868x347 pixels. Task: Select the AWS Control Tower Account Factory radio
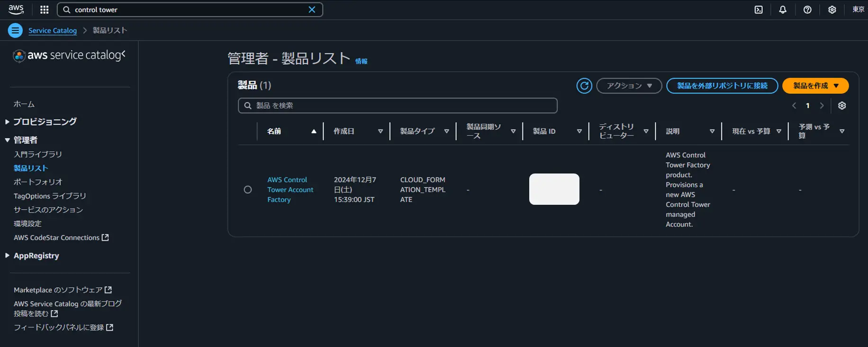coord(248,190)
